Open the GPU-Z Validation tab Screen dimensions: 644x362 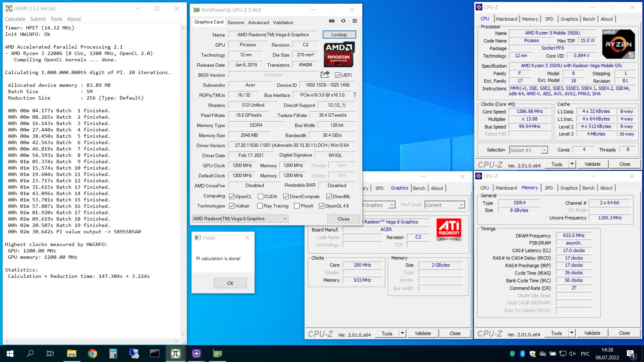pyautogui.click(x=283, y=22)
